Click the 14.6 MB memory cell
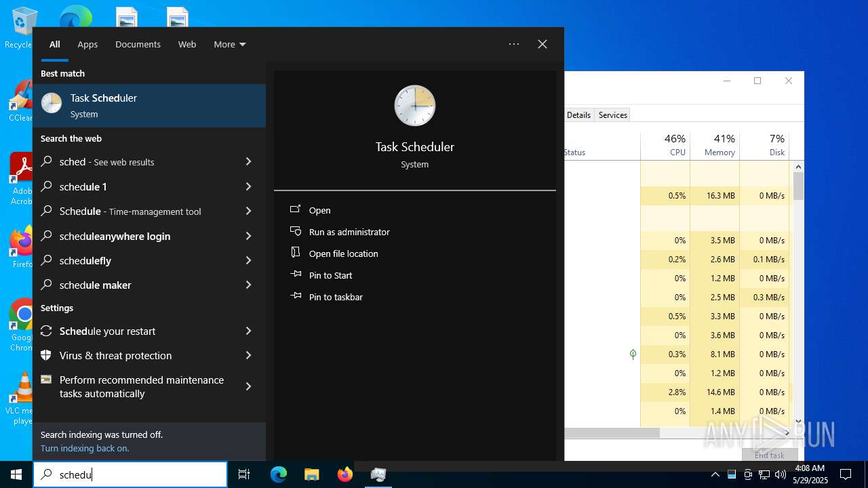Image resolution: width=868 pixels, height=488 pixels. pyautogui.click(x=715, y=392)
